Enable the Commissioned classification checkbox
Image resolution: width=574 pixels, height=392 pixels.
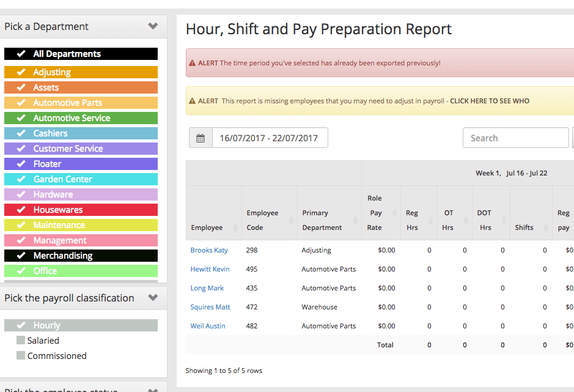[x=21, y=356]
